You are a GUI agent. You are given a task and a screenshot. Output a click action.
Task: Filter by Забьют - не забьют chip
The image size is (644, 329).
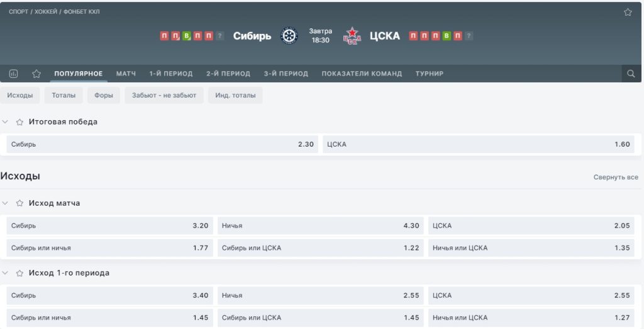pyautogui.click(x=164, y=95)
